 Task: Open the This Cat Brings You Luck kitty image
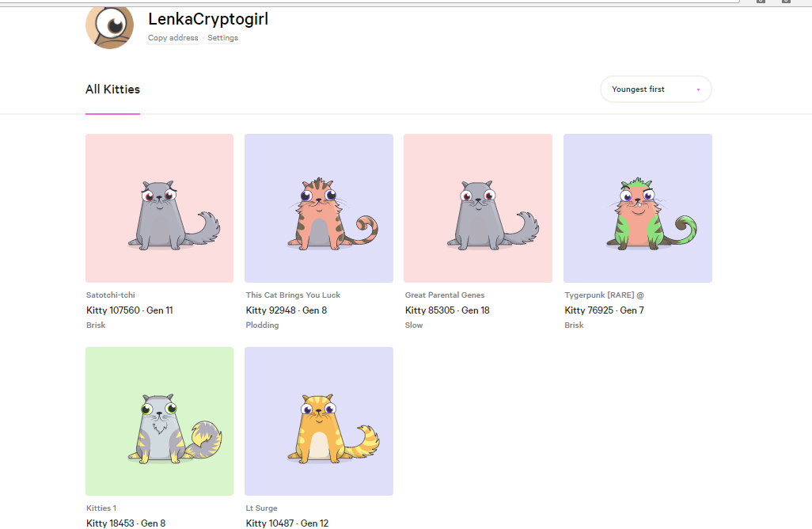click(x=319, y=208)
